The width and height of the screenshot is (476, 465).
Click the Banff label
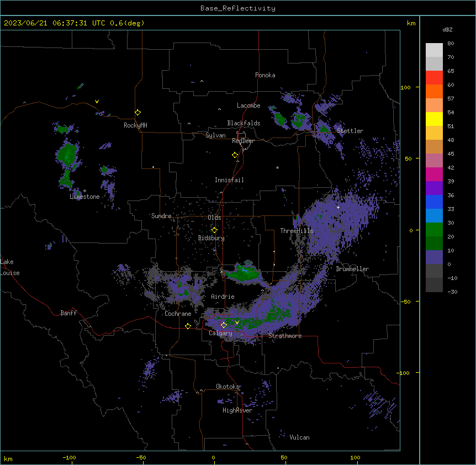[x=68, y=313]
